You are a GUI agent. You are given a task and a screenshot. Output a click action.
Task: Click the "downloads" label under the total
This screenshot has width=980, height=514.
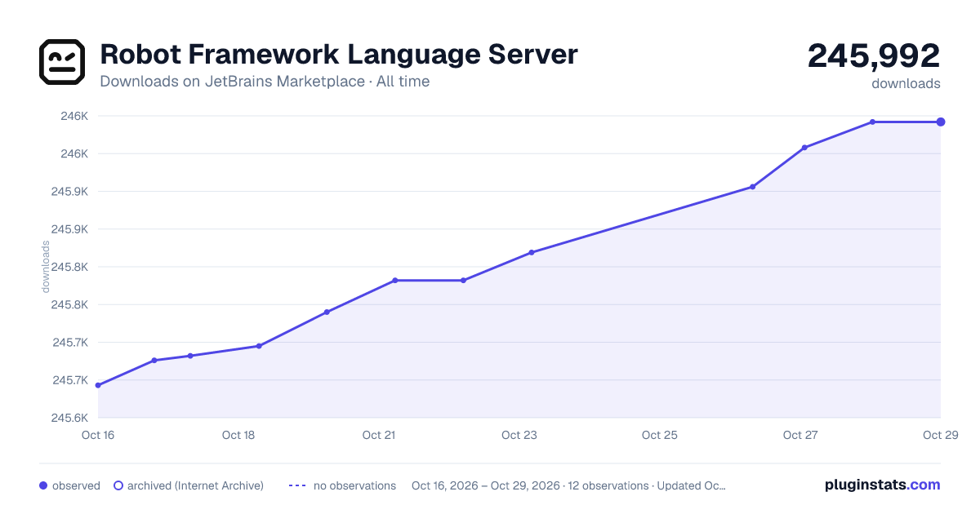point(906,83)
